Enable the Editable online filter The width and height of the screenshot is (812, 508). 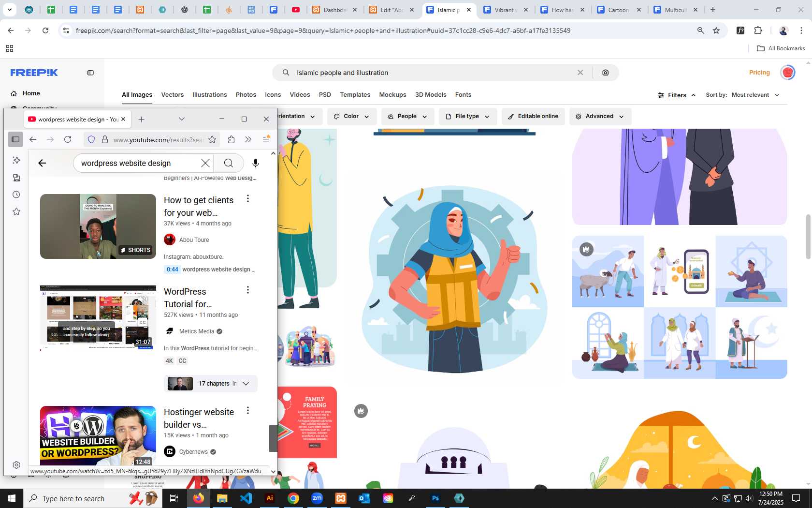pyautogui.click(x=533, y=117)
